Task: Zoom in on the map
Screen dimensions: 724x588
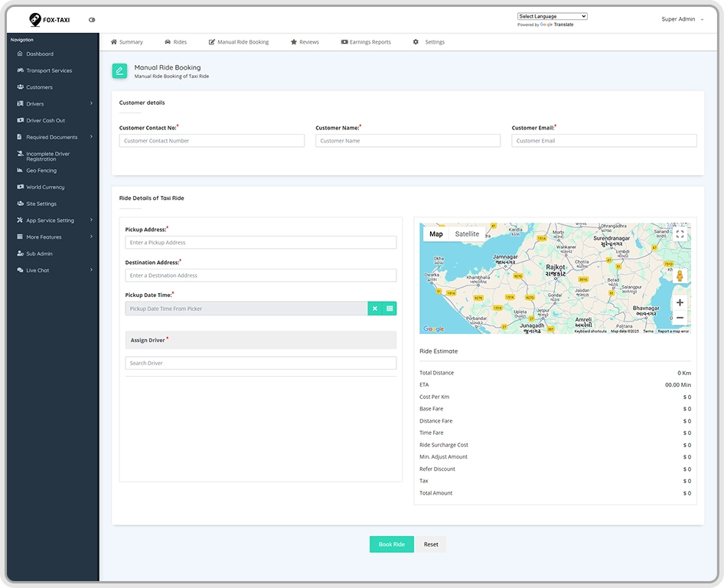Action: [680, 302]
